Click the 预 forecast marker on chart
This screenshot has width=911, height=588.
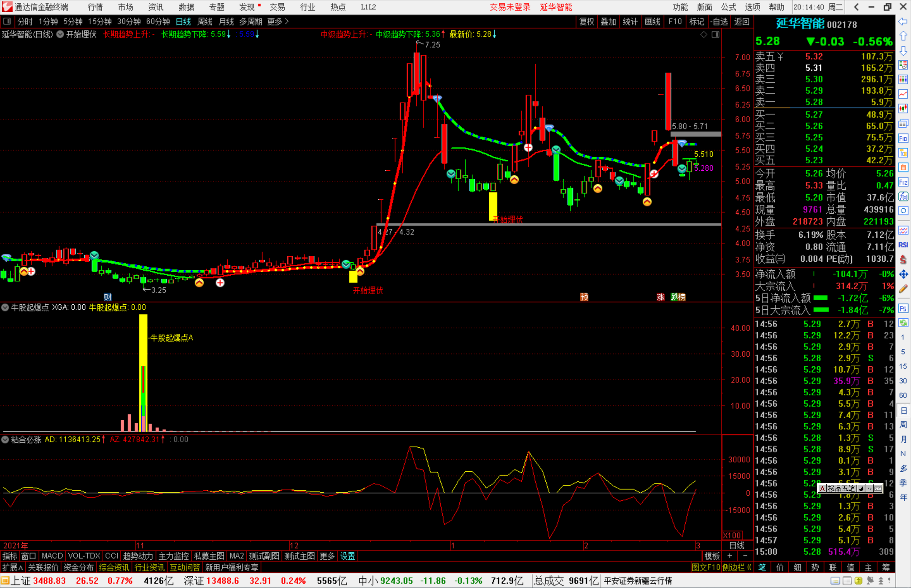pos(584,297)
